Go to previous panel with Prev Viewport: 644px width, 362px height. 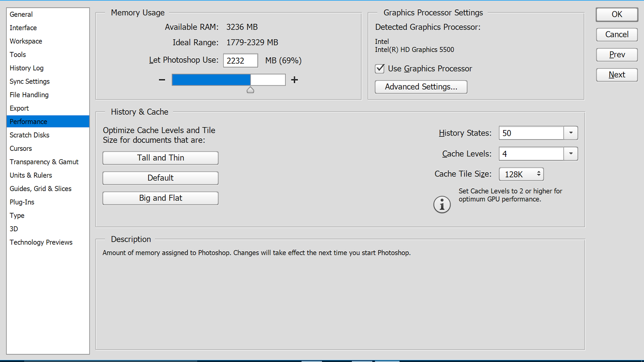(x=617, y=55)
